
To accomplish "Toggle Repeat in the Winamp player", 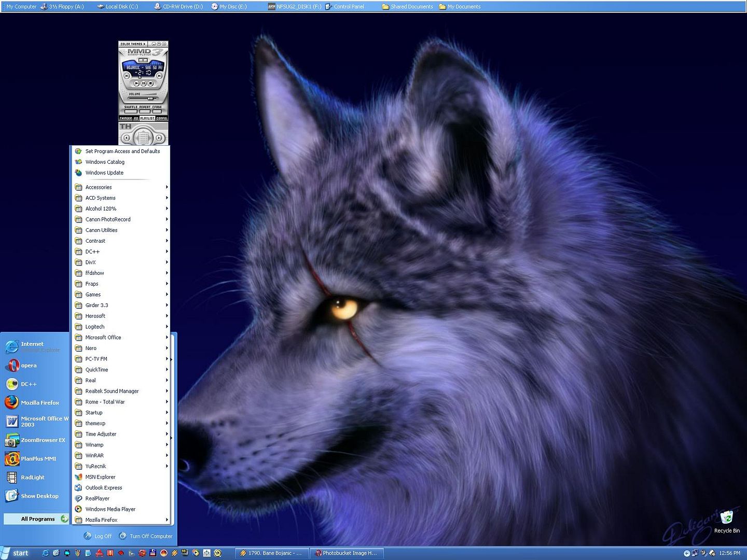I will tap(145, 110).
